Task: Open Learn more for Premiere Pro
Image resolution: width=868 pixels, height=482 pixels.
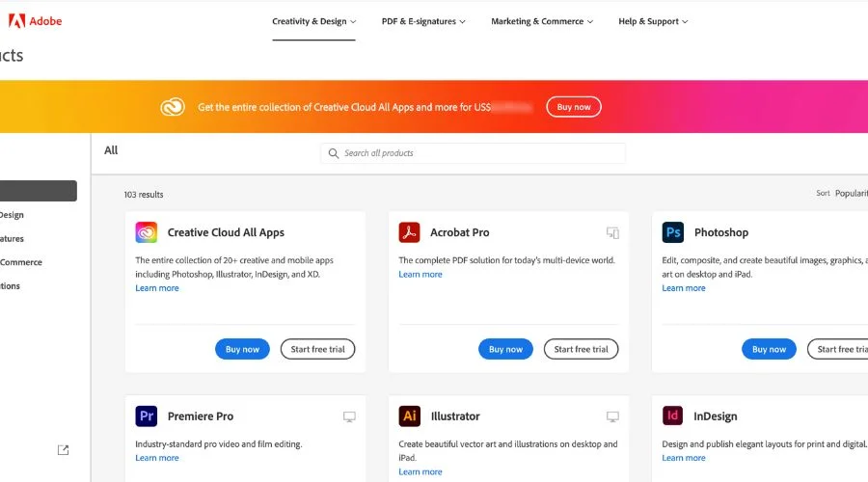Action: click(x=157, y=458)
